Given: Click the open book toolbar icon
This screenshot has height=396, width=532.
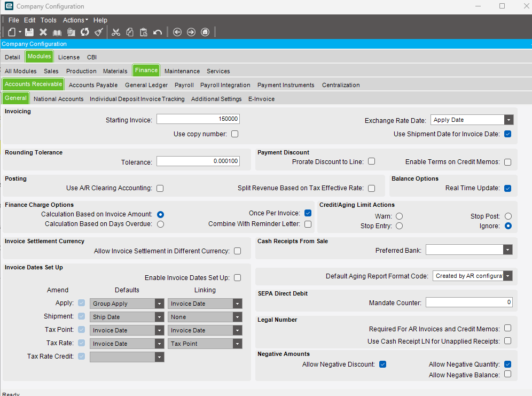Looking at the screenshot, I should 57,33.
